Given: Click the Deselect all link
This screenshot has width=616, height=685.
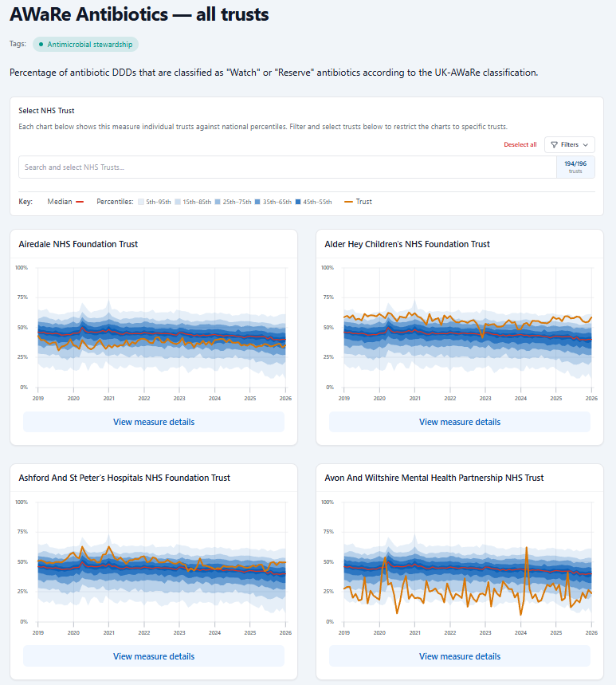Looking at the screenshot, I should (x=520, y=145).
